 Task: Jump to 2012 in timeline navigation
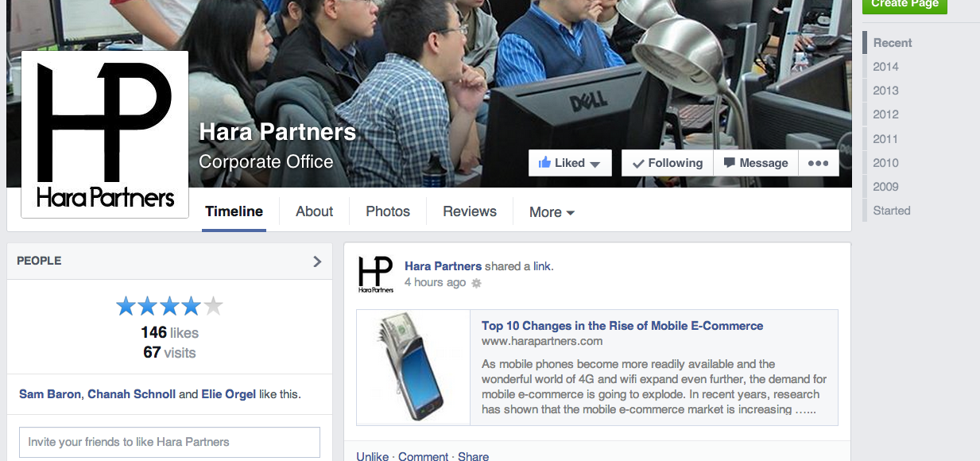pyautogui.click(x=885, y=114)
